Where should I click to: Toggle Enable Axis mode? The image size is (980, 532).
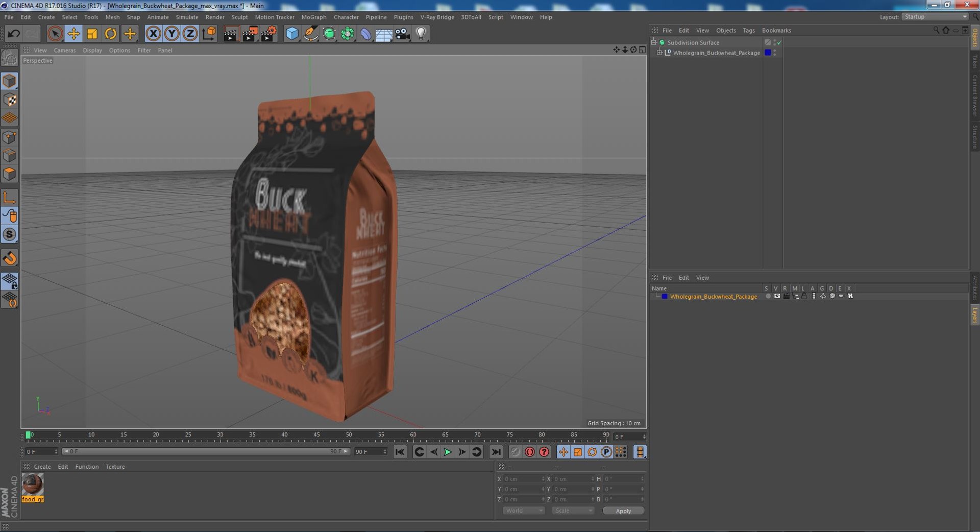(x=10, y=197)
